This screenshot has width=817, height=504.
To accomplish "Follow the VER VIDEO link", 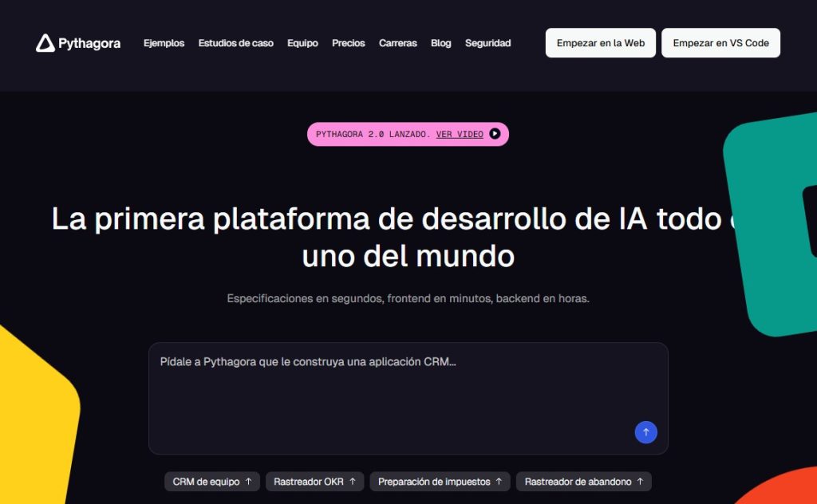I will click(460, 134).
